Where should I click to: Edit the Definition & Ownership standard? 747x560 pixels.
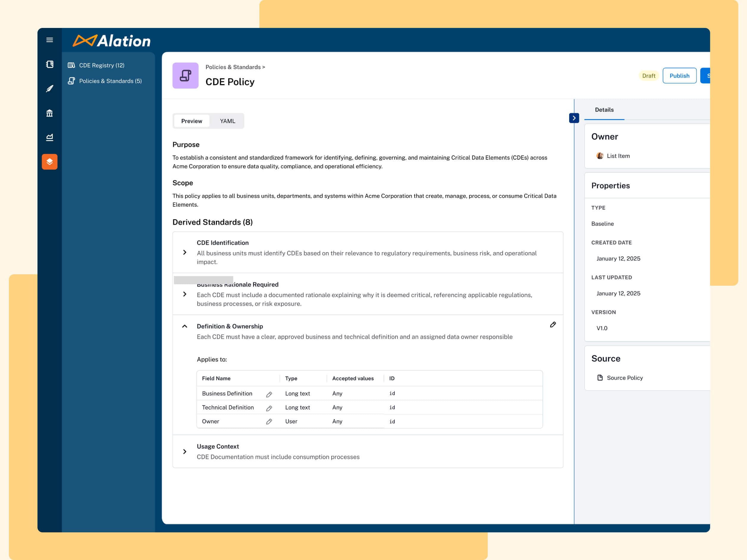pos(553,325)
